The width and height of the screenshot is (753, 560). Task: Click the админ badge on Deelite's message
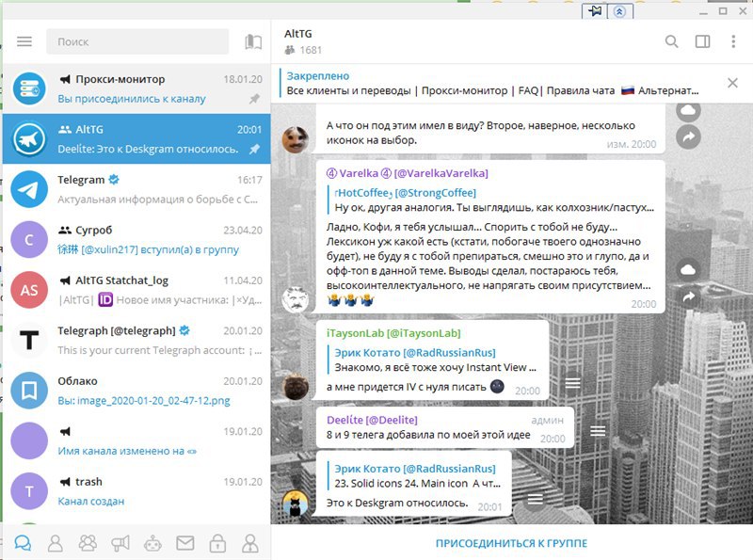tap(547, 421)
